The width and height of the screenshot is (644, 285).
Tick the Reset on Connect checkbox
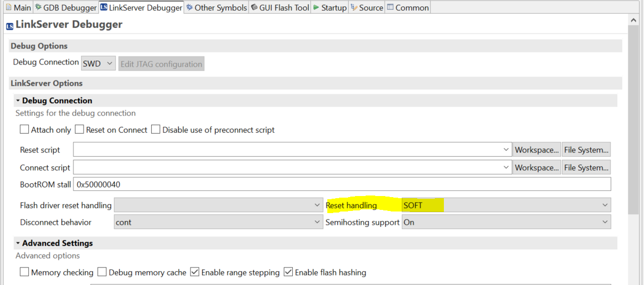(x=79, y=129)
